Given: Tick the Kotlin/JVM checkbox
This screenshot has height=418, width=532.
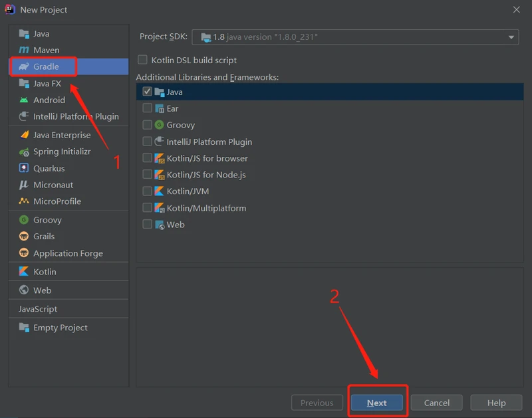Looking at the screenshot, I should click(148, 191).
